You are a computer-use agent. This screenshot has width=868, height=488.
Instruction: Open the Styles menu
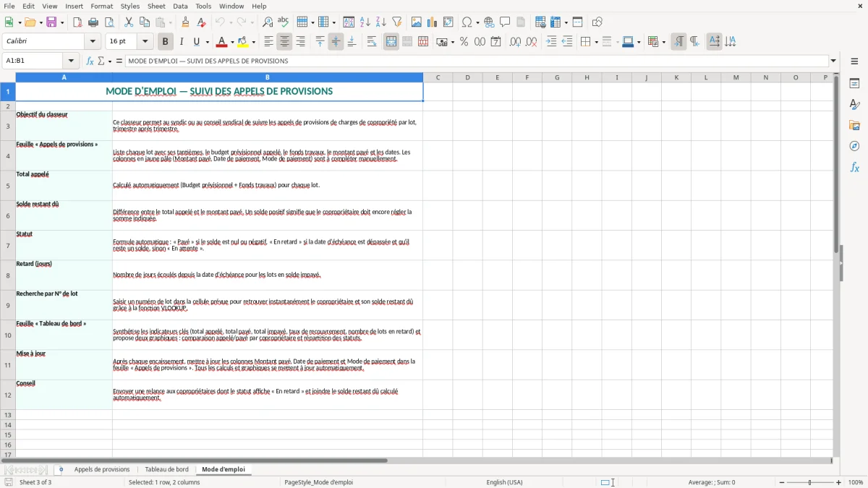coord(130,6)
